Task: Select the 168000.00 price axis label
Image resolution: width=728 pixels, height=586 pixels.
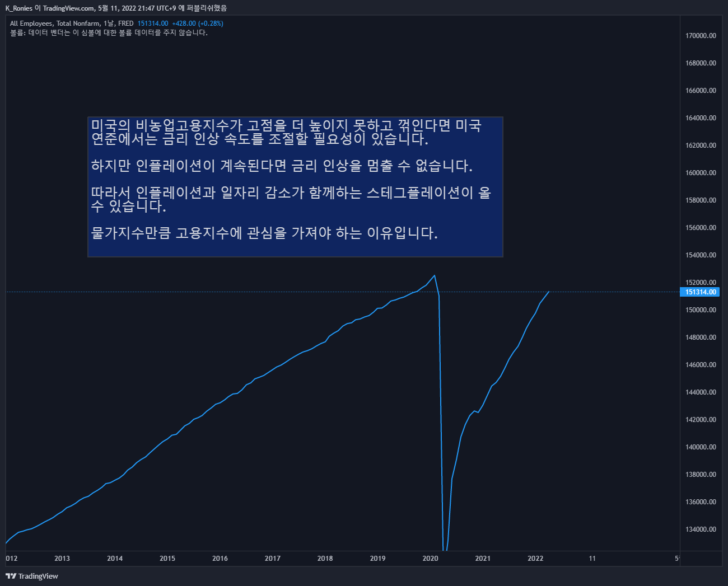Action: 701,63
